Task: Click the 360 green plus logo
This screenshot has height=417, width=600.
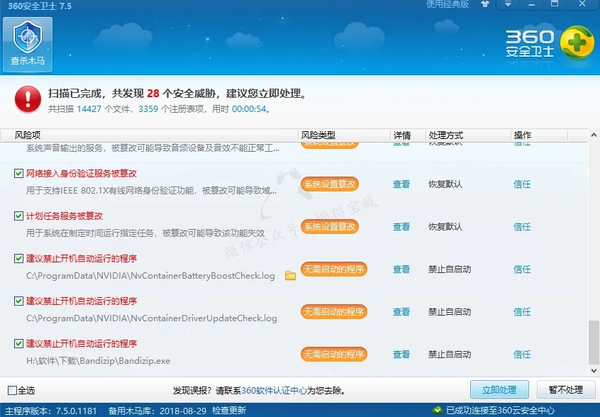Action: (x=575, y=42)
